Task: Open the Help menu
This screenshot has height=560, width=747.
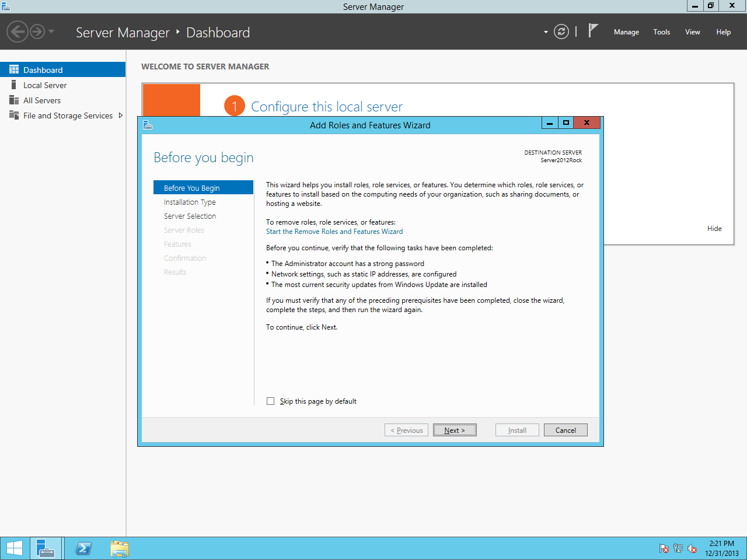Action: click(x=724, y=32)
